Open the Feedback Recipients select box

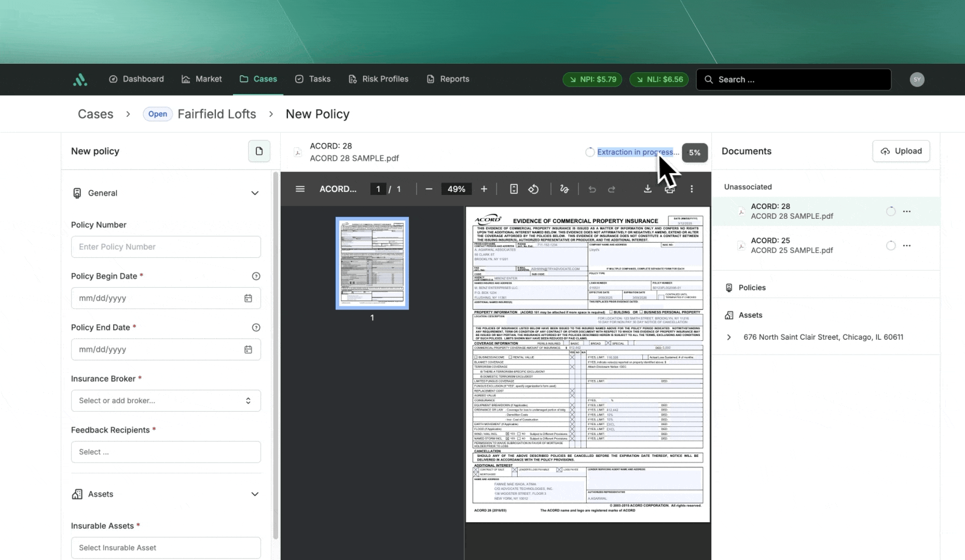pos(166,452)
